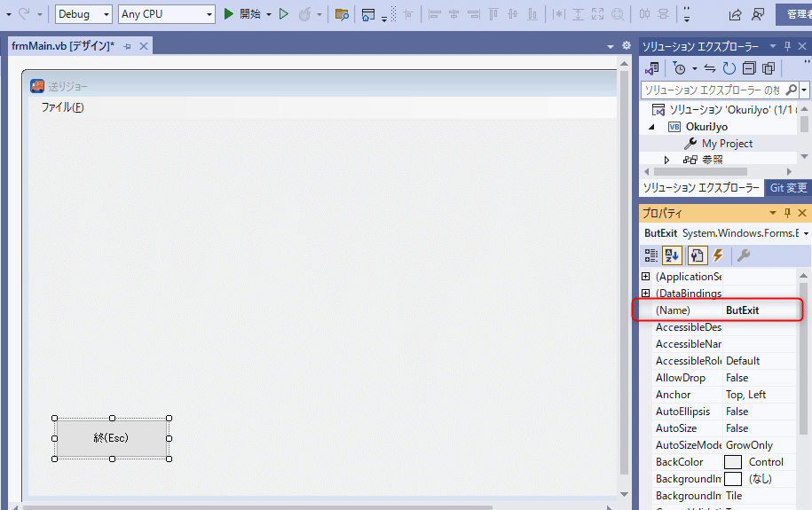Click the Align to Grid icon
This screenshot has height=510, width=812.
coord(408,14)
